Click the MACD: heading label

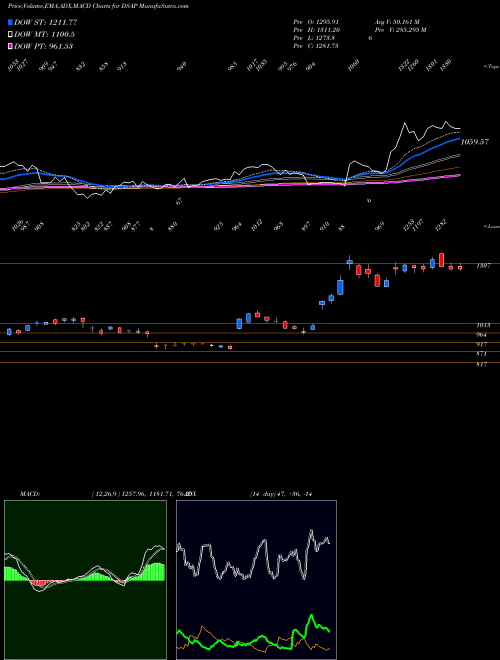pyautogui.click(x=29, y=494)
